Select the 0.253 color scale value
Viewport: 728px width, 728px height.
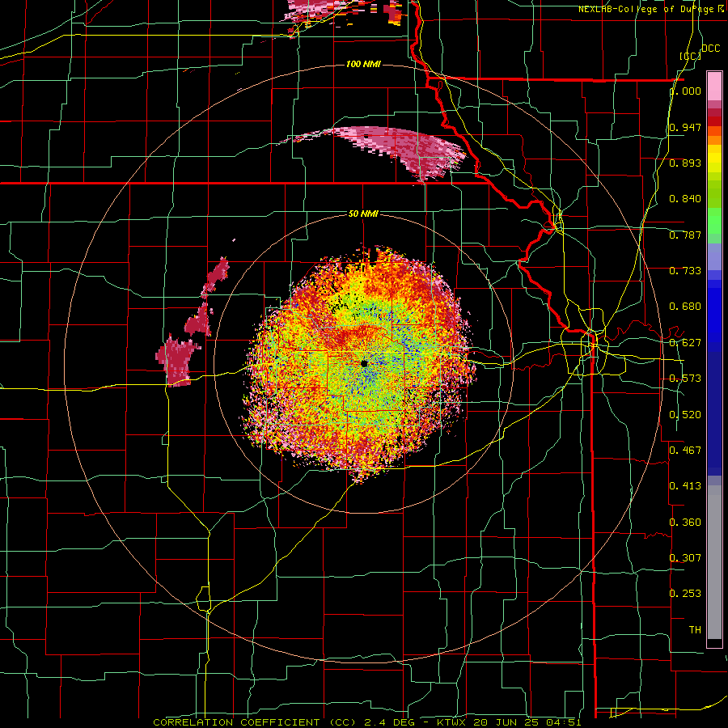click(685, 594)
